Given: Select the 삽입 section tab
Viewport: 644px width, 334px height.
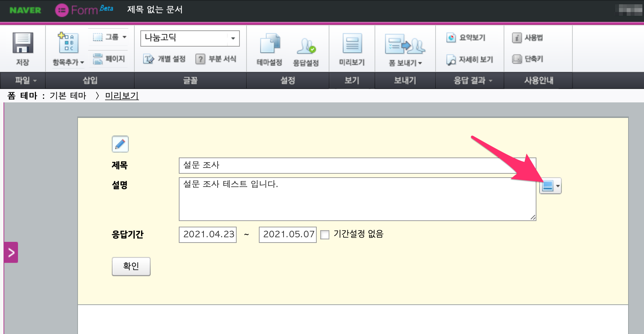Looking at the screenshot, I should click(90, 80).
